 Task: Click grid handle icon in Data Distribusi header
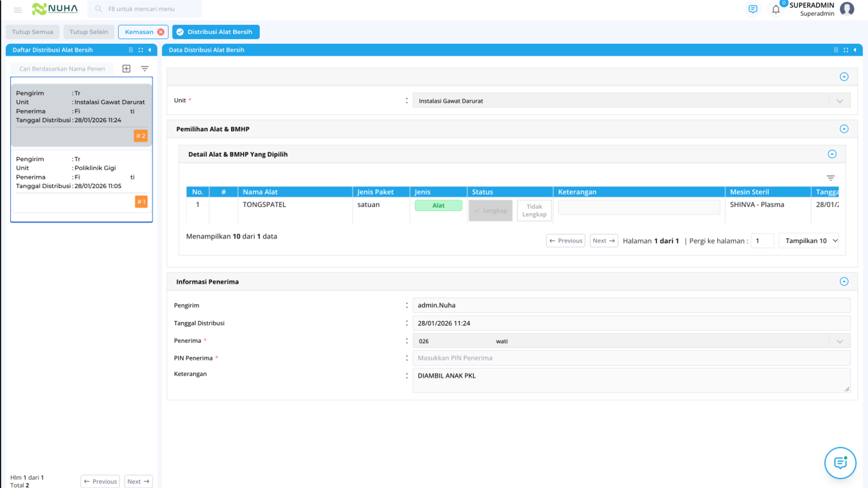[x=836, y=50]
